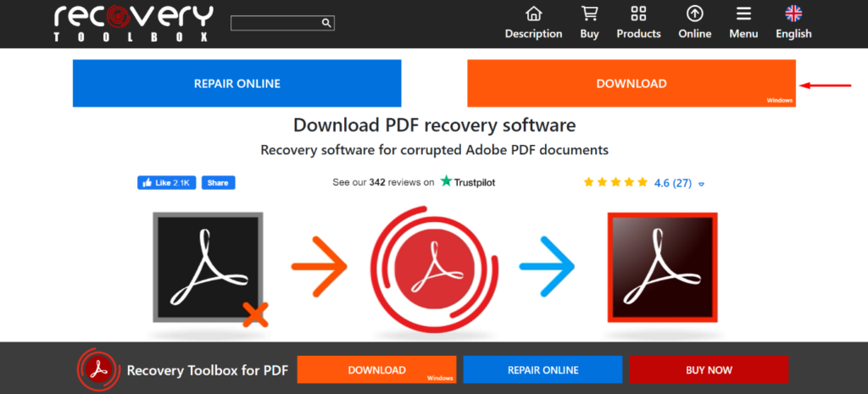Focus the site search input field
The image size is (868, 394).
click(x=282, y=23)
